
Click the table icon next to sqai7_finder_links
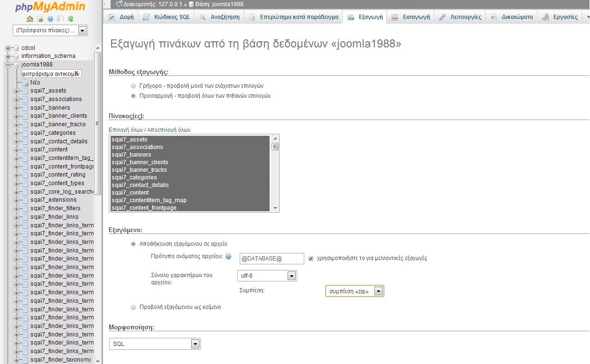[25, 217]
